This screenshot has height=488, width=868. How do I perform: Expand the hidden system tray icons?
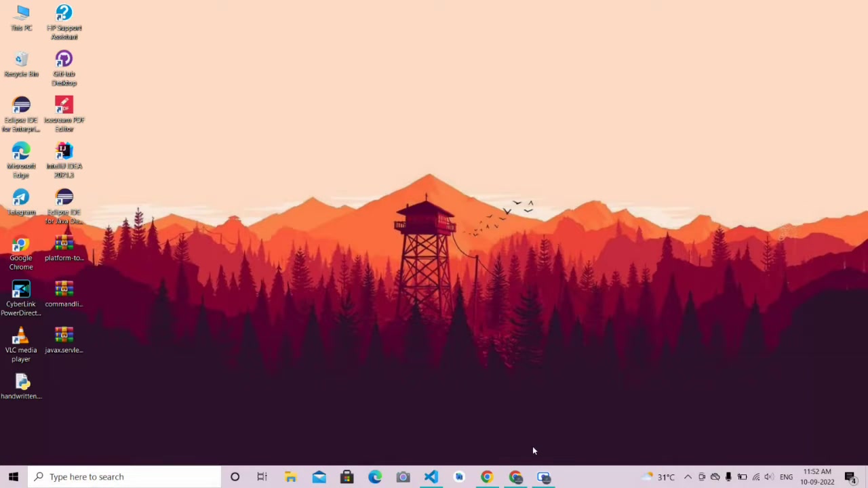[x=688, y=476]
